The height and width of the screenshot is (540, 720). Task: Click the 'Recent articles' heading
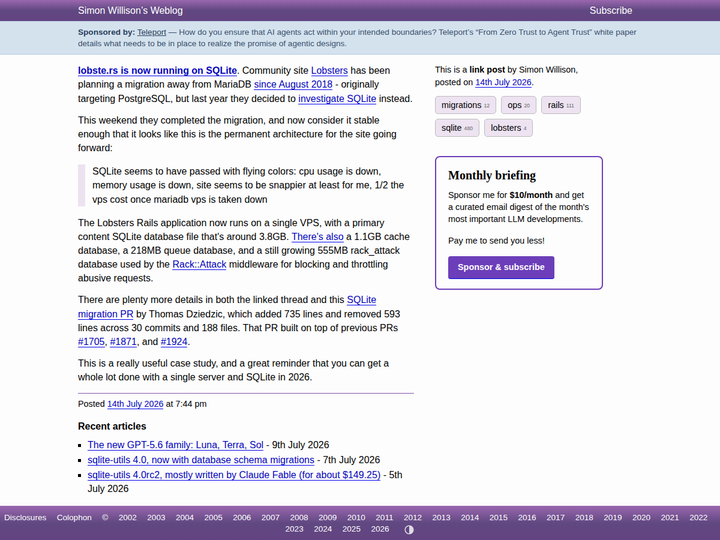(112, 426)
